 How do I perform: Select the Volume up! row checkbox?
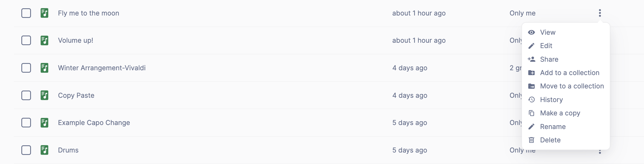(x=26, y=40)
